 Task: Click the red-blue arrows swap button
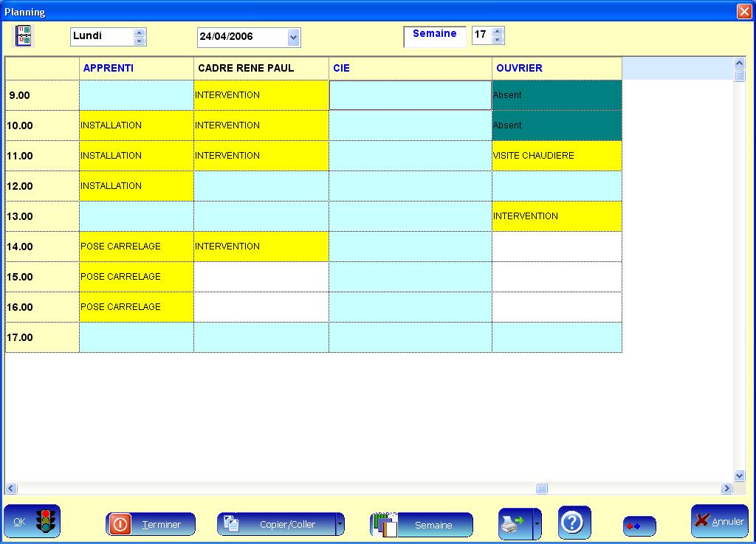click(639, 526)
